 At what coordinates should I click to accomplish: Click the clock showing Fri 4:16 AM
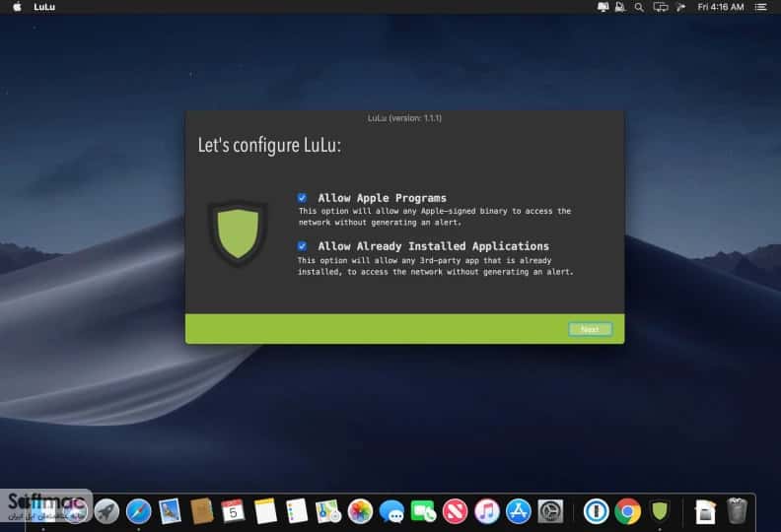pyautogui.click(x=721, y=7)
